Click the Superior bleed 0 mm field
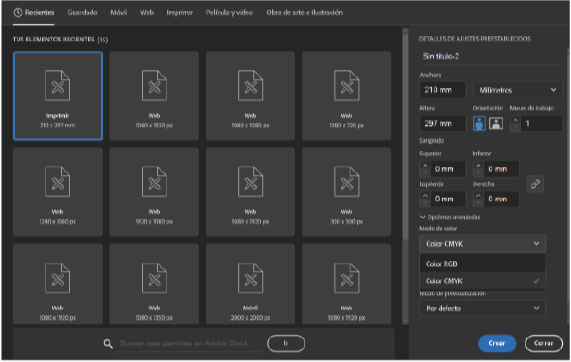This screenshot has height=362, width=571. click(448, 169)
